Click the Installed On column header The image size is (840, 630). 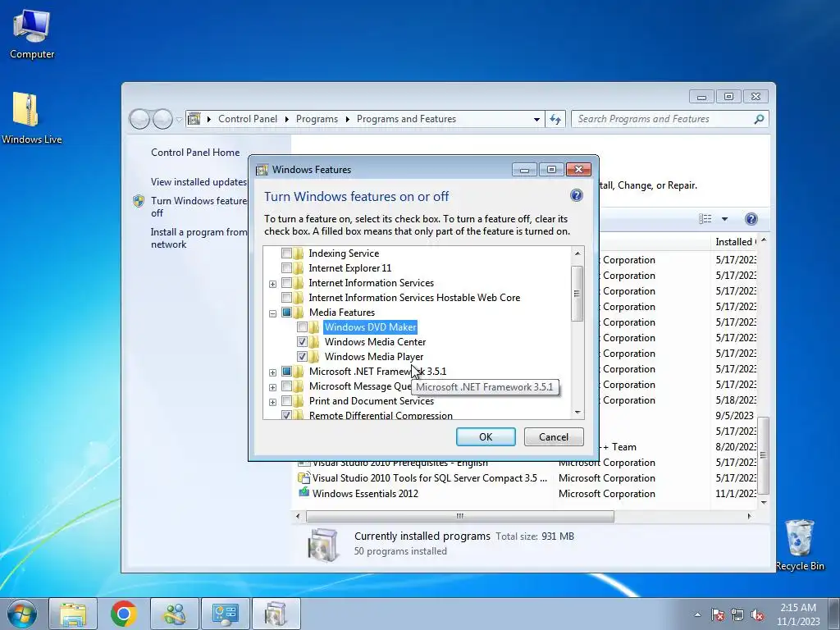point(735,242)
